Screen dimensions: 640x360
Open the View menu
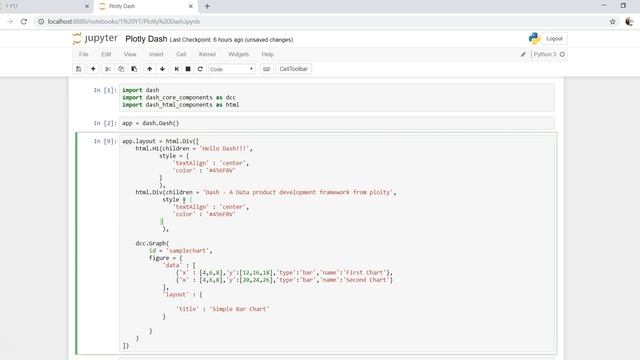point(130,54)
